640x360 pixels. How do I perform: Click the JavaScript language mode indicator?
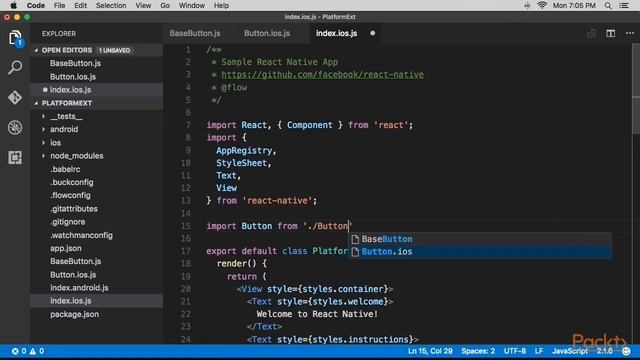coord(570,351)
